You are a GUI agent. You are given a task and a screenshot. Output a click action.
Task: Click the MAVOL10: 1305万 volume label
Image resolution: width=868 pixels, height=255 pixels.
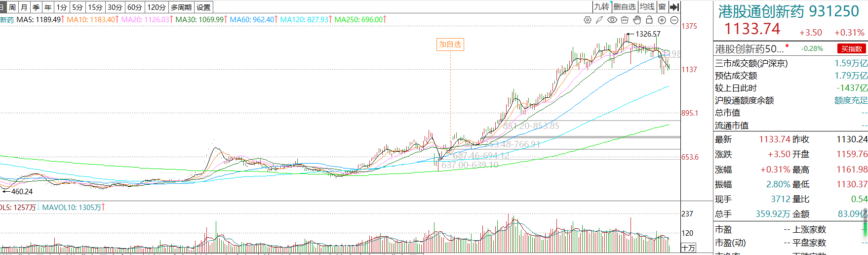(74, 208)
